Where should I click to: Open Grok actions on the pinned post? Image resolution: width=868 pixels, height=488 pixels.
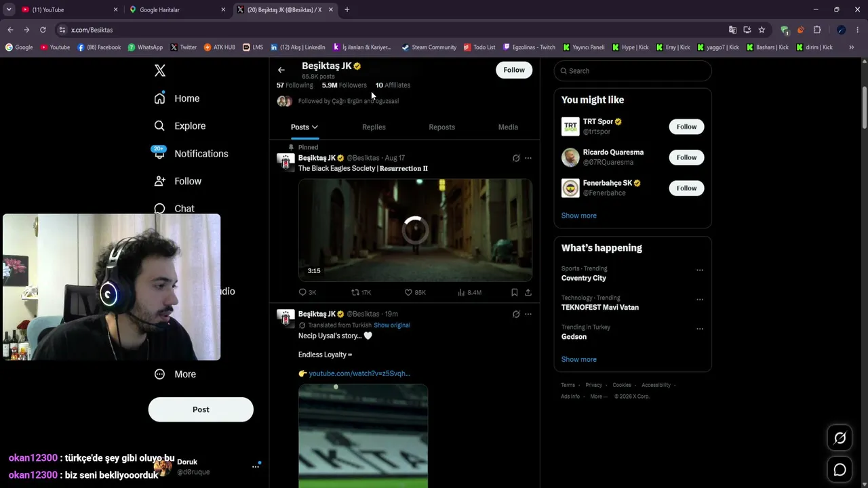tap(516, 158)
